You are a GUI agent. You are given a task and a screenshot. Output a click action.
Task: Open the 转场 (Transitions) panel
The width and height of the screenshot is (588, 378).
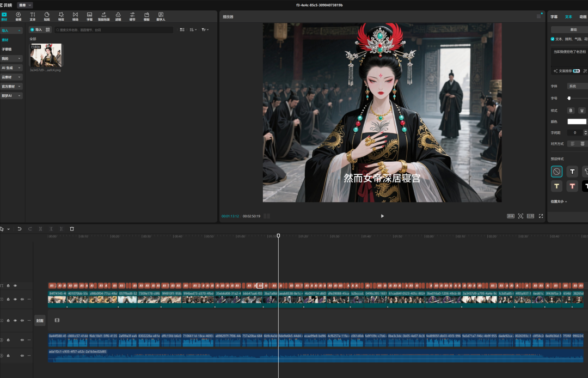pos(75,16)
